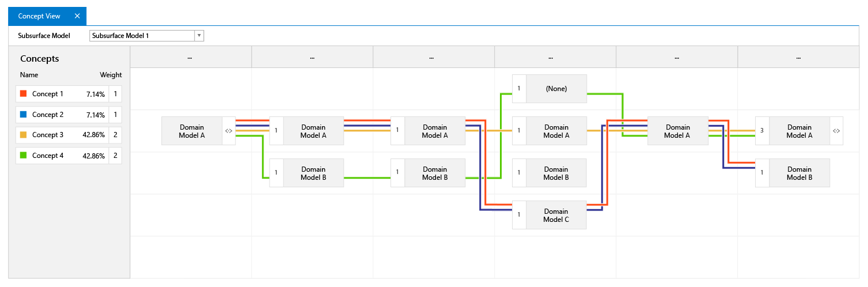This screenshot has height=287, width=868.
Task: Click the orange Concept 1 color swatch
Action: (24, 93)
